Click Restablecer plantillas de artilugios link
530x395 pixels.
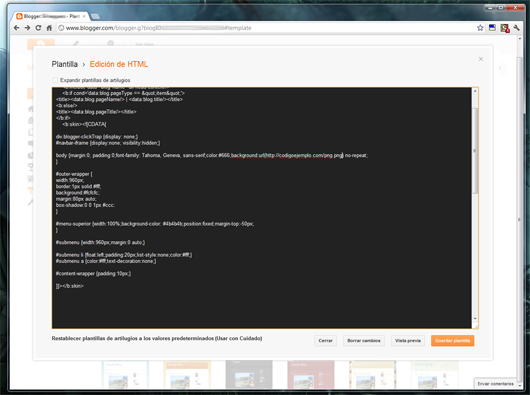tap(157, 338)
